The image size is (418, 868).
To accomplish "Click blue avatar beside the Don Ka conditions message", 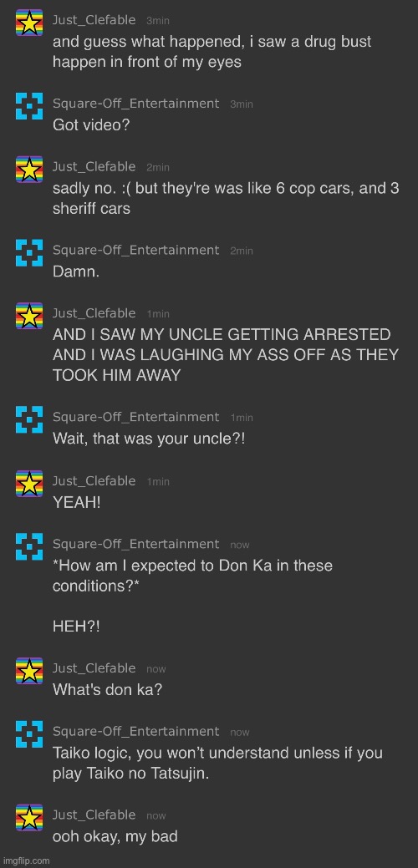I will (x=28, y=547).
